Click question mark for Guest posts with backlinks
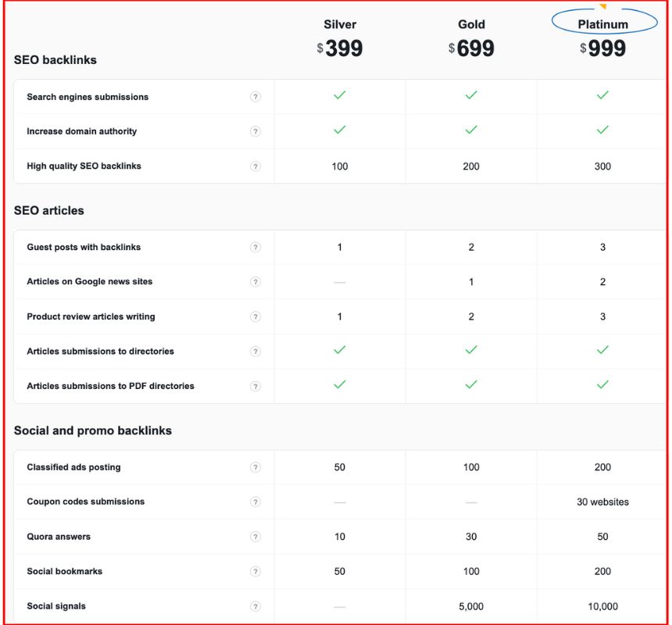This screenshot has width=672, height=625. (255, 248)
